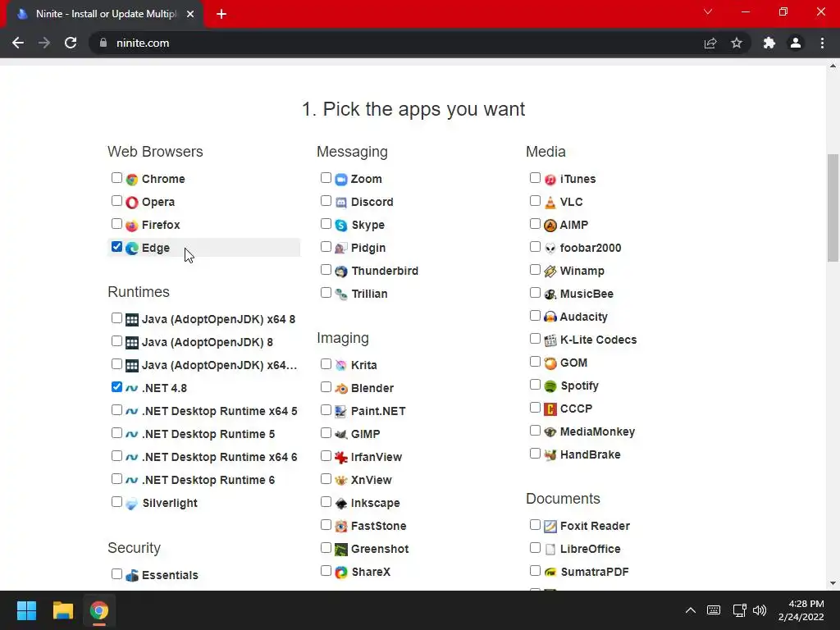Switch to the Ninite browser tab
This screenshot has height=630, width=840.
[x=105, y=14]
